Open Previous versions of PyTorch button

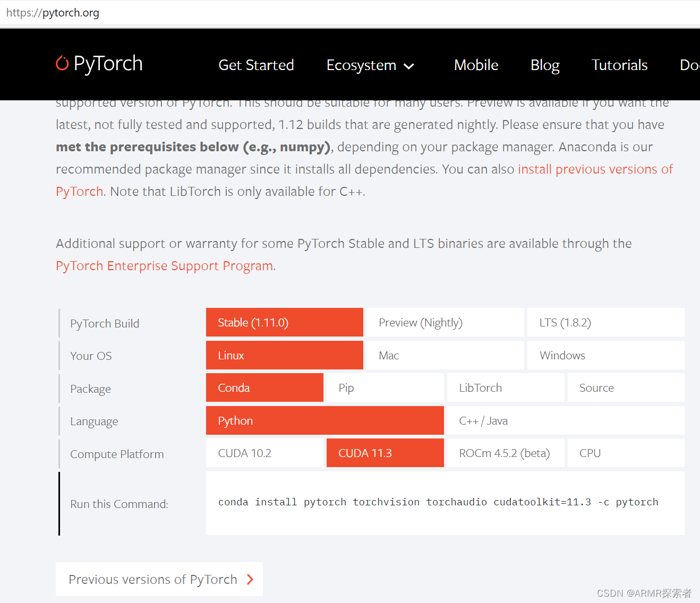tap(159, 579)
